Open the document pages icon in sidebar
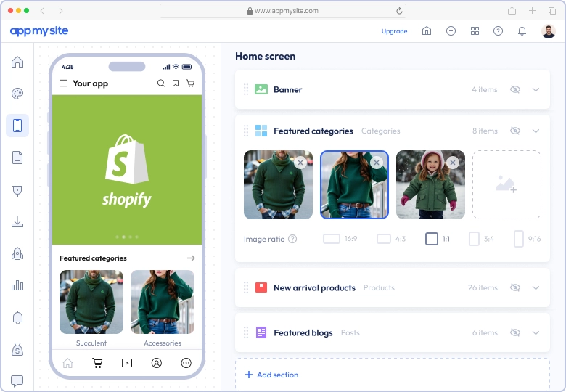The image size is (566, 392). [17, 158]
